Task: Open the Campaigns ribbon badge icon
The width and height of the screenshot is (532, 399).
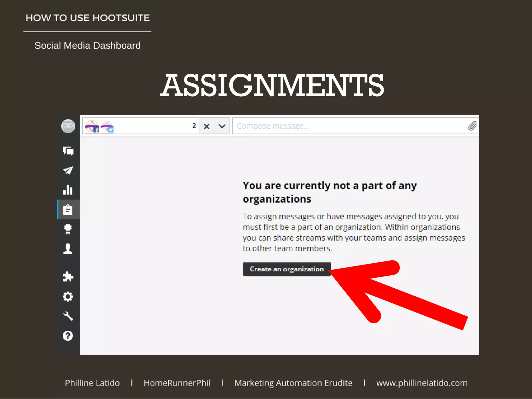Action: pyautogui.click(x=68, y=229)
